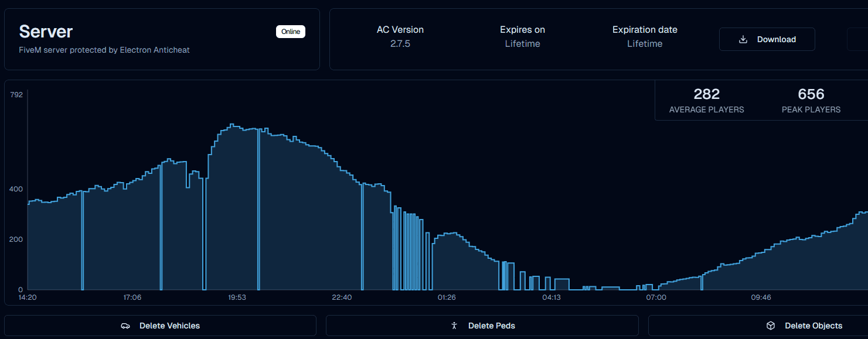Click the 792 y-axis maximum label
The width and height of the screenshot is (868, 339).
click(x=16, y=95)
